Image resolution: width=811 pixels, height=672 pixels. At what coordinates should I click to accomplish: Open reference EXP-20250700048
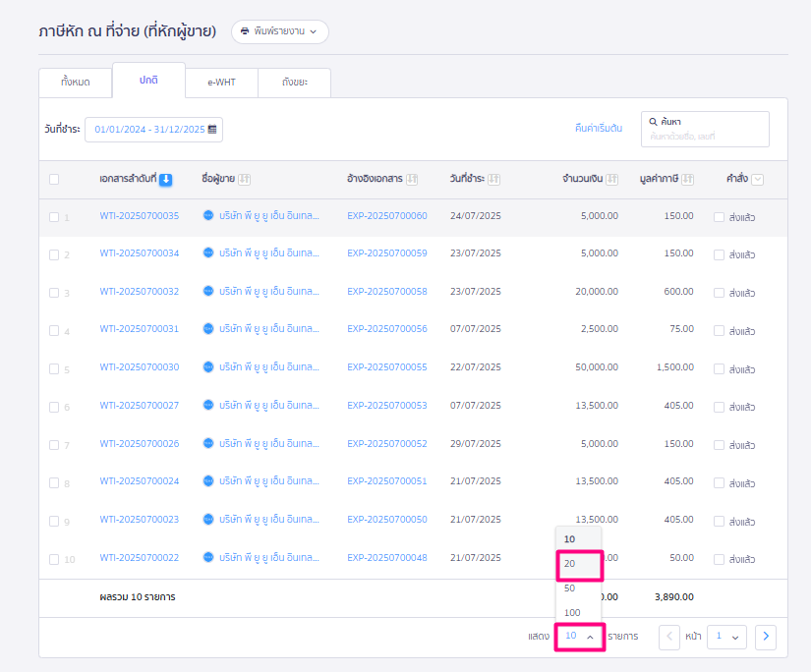click(387, 558)
